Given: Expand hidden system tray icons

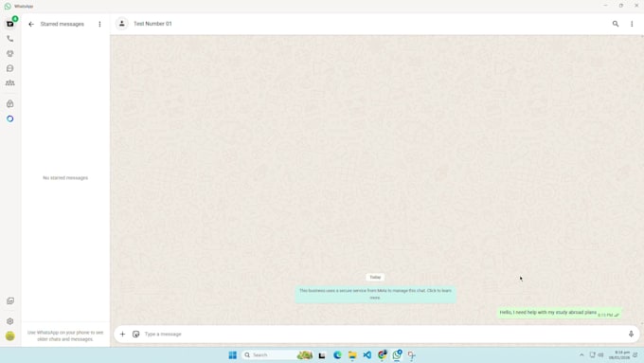Looking at the screenshot, I should click(x=581, y=354).
